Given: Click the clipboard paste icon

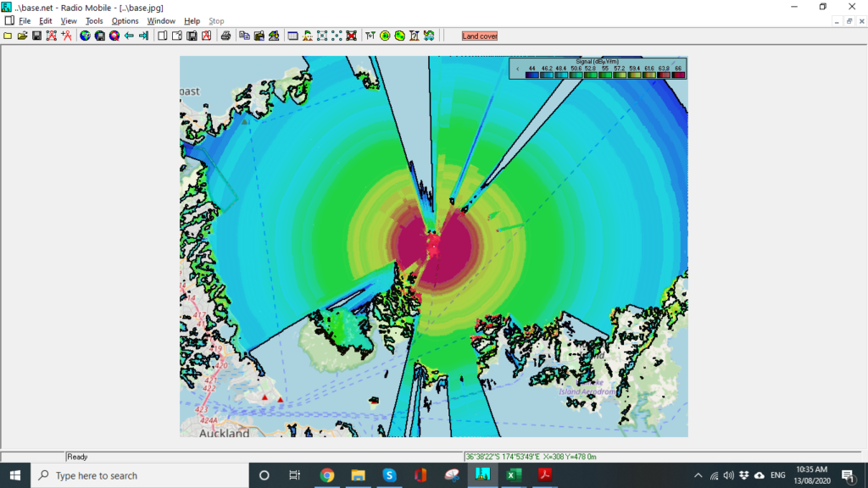Looking at the screenshot, I should tap(259, 36).
